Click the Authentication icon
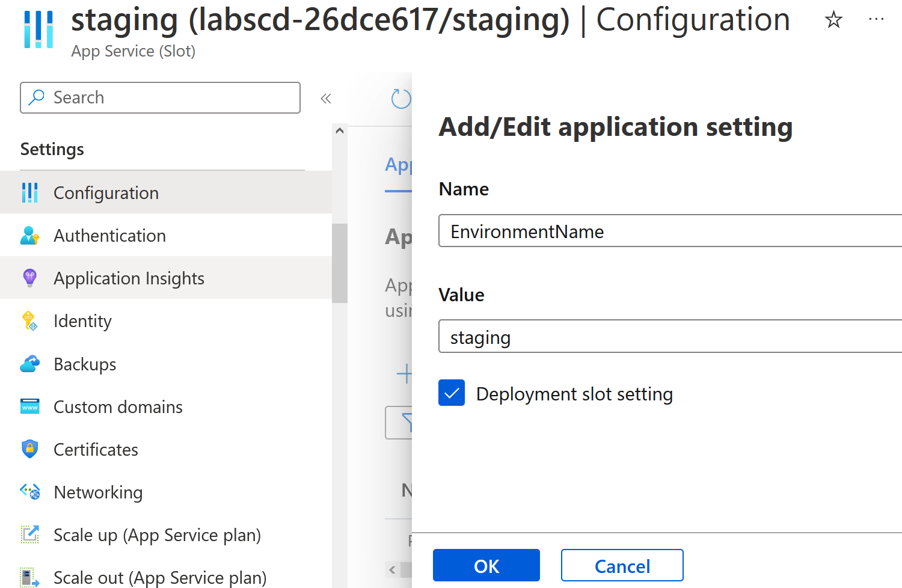The image size is (902, 588). [29, 236]
